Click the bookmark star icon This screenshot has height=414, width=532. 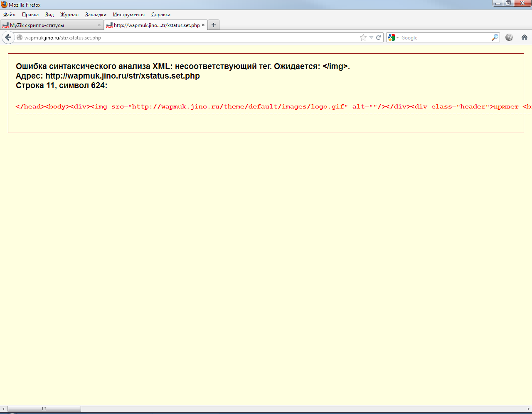363,37
